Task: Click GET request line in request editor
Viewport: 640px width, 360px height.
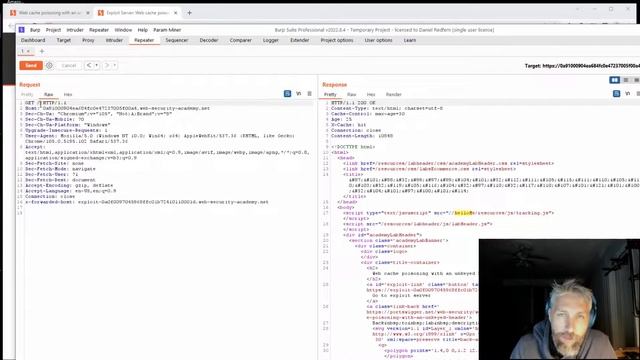Action: [x=46, y=103]
